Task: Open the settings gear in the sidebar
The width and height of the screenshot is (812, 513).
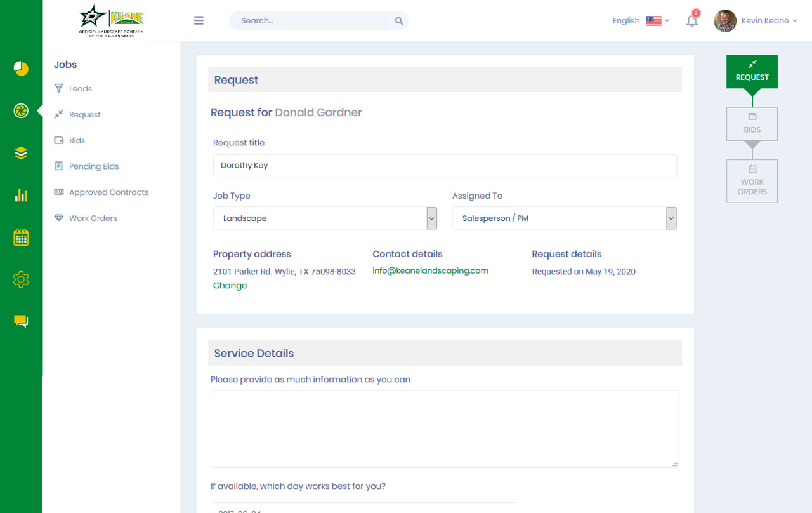Action: point(21,279)
